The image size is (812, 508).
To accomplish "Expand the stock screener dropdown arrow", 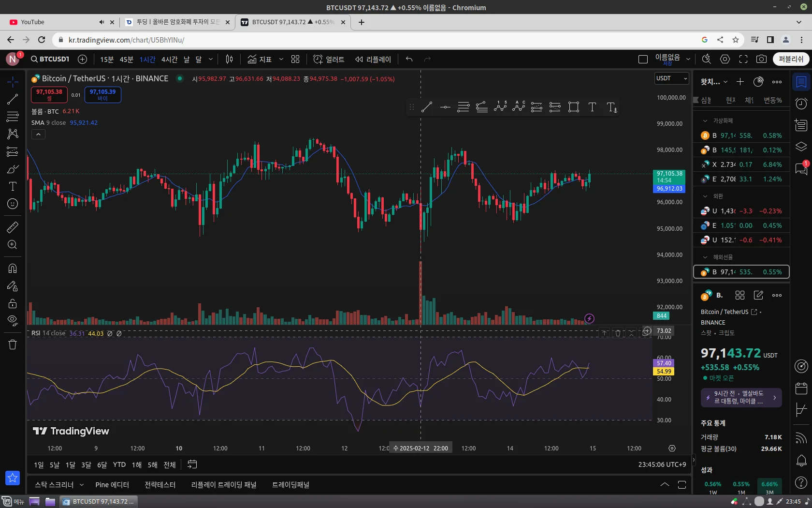I will click(82, 485).
